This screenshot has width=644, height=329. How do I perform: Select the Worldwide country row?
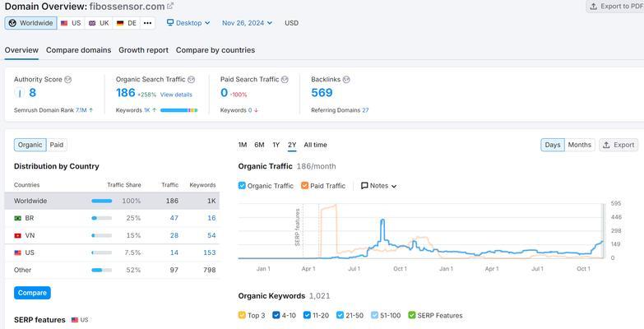112,201
